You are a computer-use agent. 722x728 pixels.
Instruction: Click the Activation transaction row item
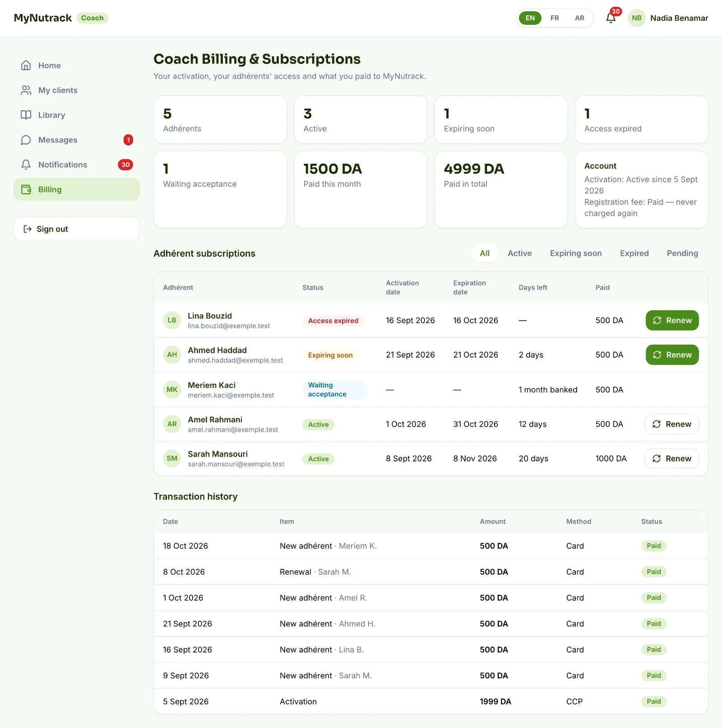coord(298,701)
